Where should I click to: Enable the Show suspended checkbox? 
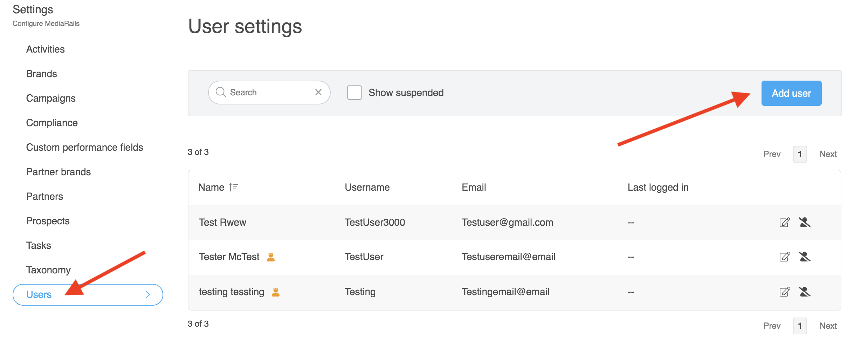(x=354, y=93)
